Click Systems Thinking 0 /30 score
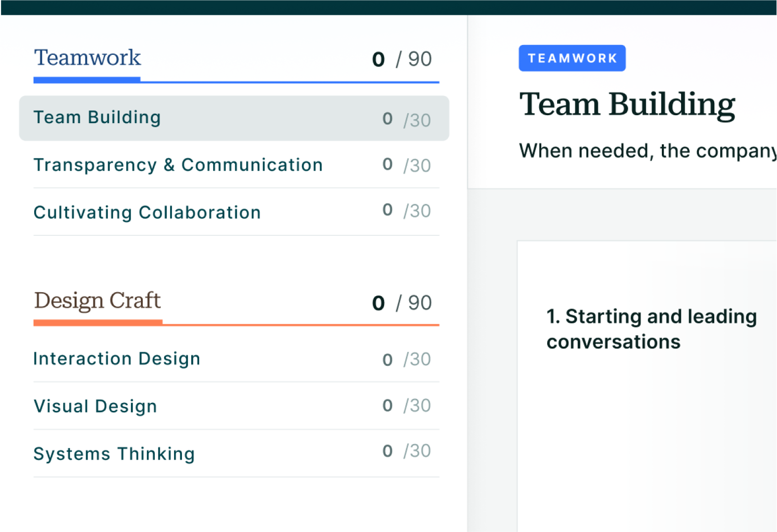This screenshot has width=777, height=532. click(407, 451)
